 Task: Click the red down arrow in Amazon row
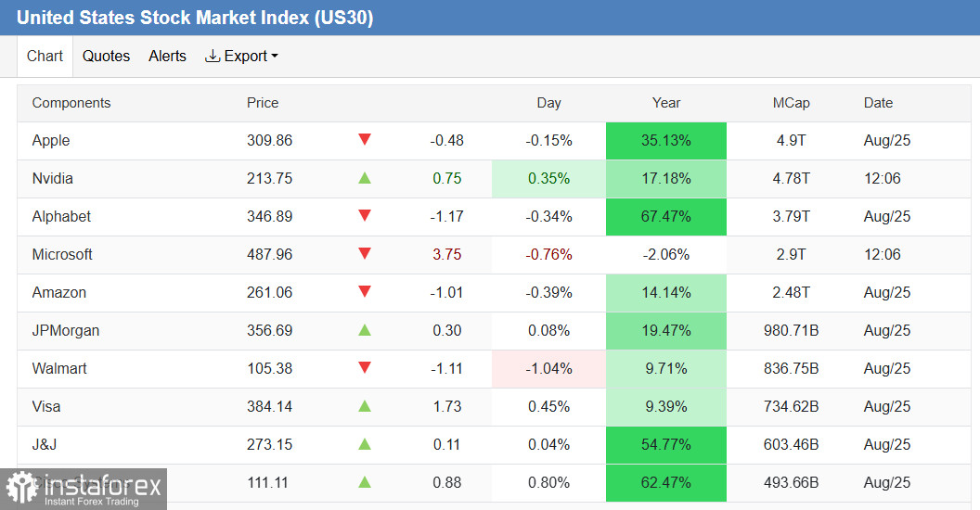click(x=365, y=291)
